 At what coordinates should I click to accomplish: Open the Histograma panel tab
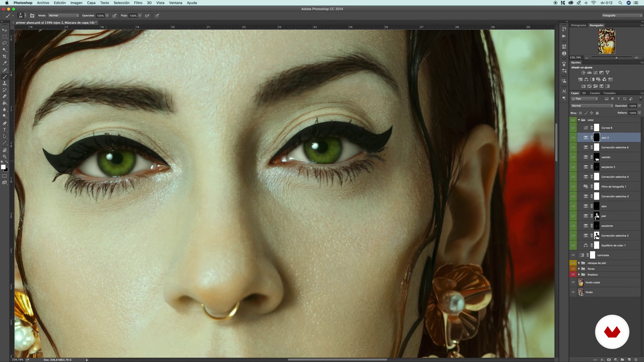[578, 25]
